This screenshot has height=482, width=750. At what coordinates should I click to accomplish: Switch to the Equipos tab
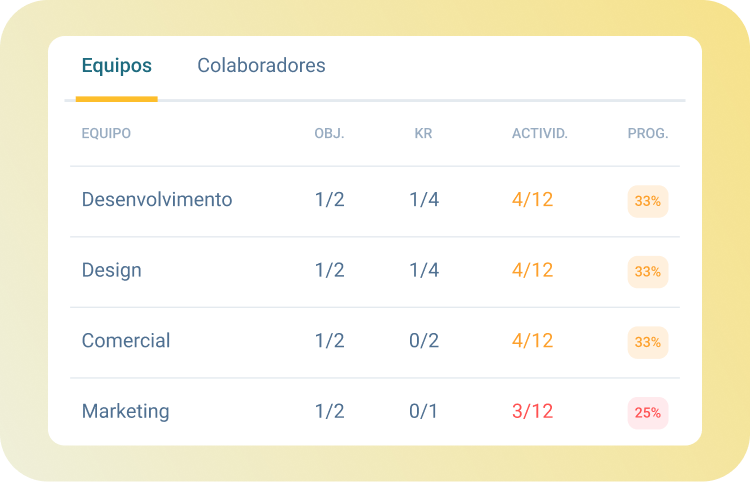[x=117, y=66]
